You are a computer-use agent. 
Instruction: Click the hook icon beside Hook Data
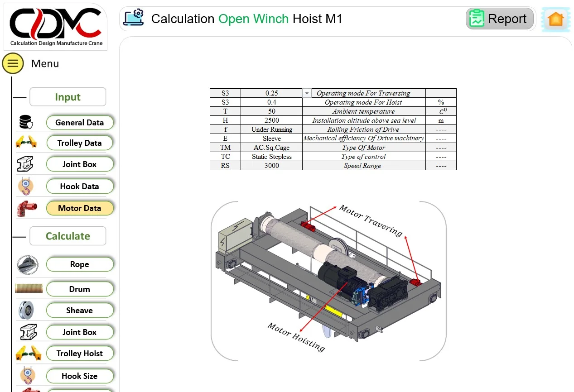click(x=26, y=186)
